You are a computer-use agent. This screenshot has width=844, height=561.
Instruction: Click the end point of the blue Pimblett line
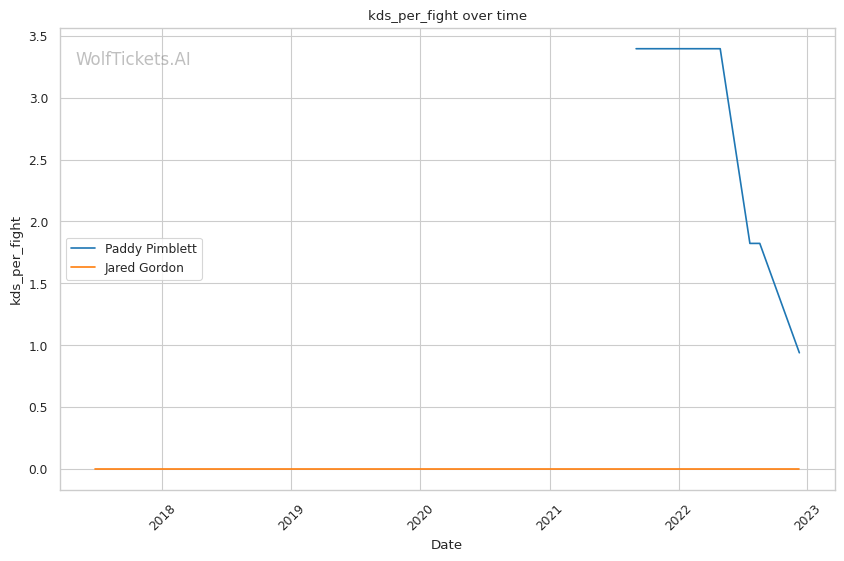click(799, 352)
